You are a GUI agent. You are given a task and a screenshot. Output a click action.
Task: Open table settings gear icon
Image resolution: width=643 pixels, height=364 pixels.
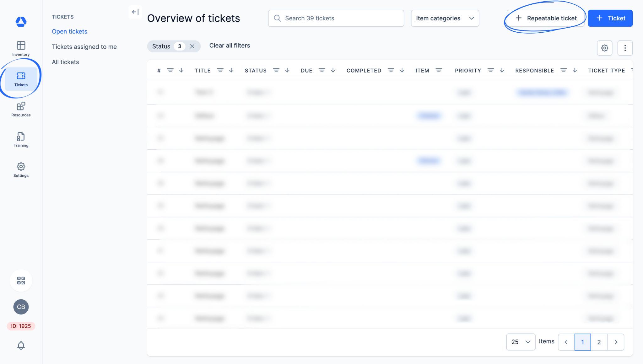pos(604,48)
